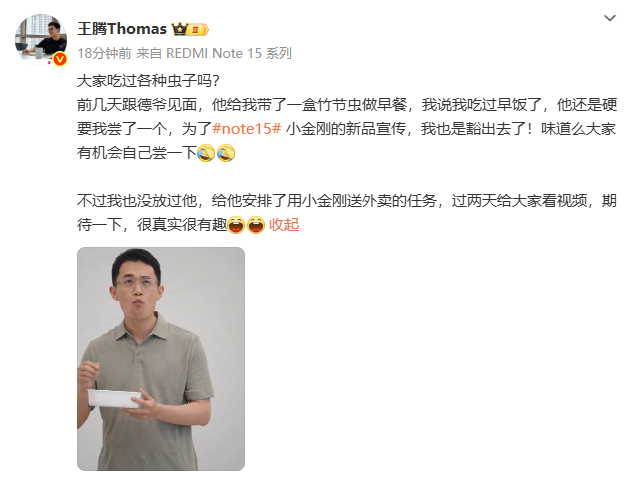Image resolution: width=634 pixels, height=478 pixels.
Task: Click the second open-mouth laughing emoji
Action: (256, 225)
